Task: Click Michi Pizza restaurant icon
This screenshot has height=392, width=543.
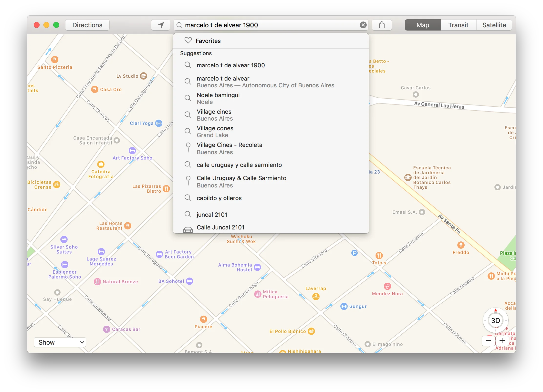Action: click(491, 276)
